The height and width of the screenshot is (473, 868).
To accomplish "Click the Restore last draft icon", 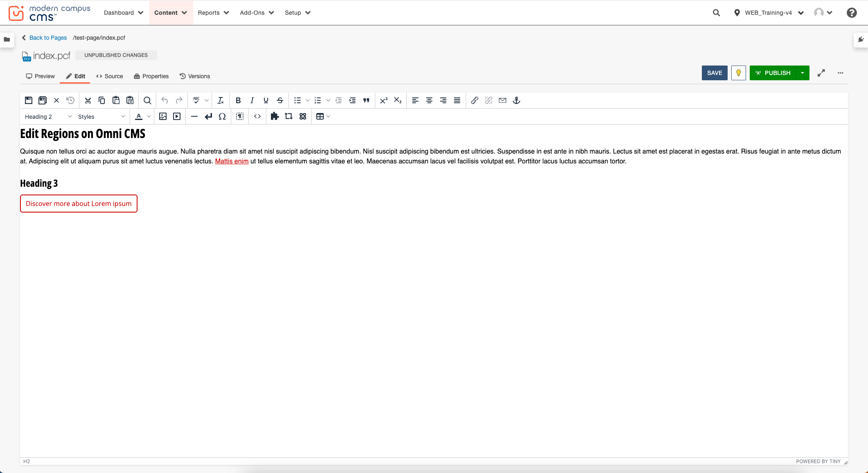I will [x=70, y=100].
